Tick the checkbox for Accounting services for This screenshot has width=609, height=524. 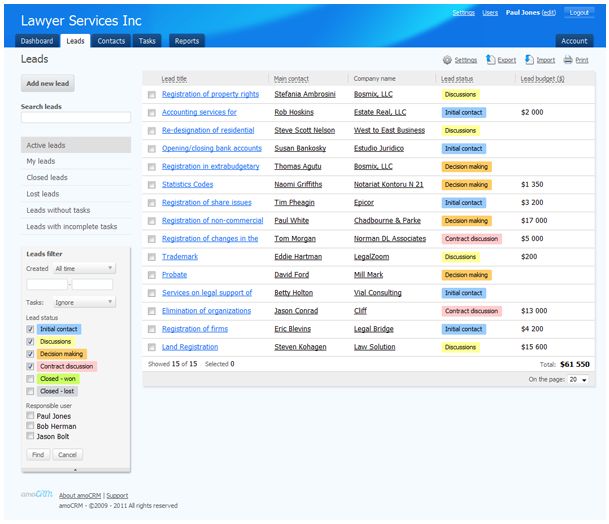coord(152,113)
